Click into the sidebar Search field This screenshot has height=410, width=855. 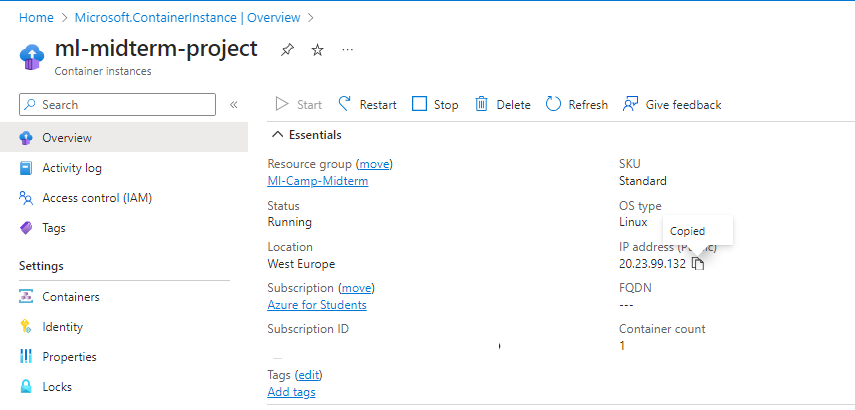pos(117,105)
